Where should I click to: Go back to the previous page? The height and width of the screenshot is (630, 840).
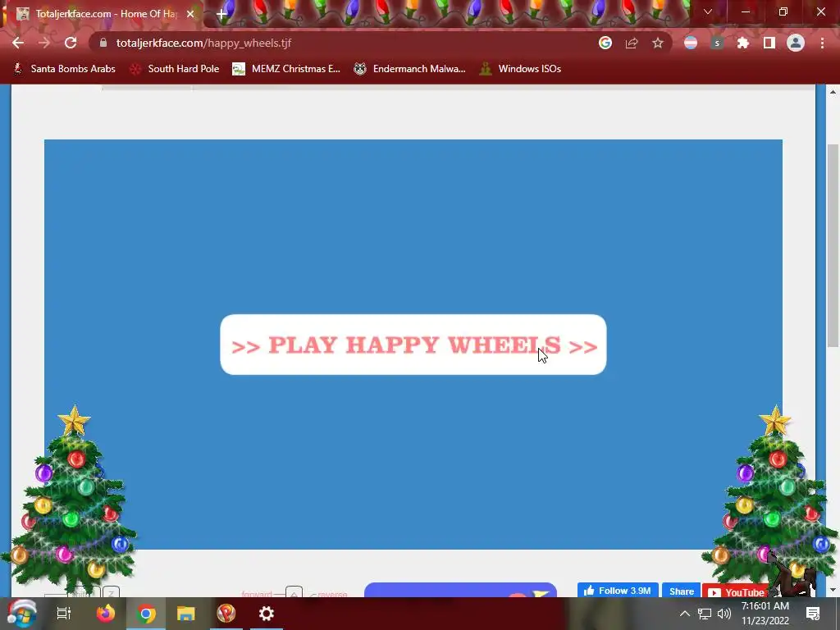tap(18, 43)
